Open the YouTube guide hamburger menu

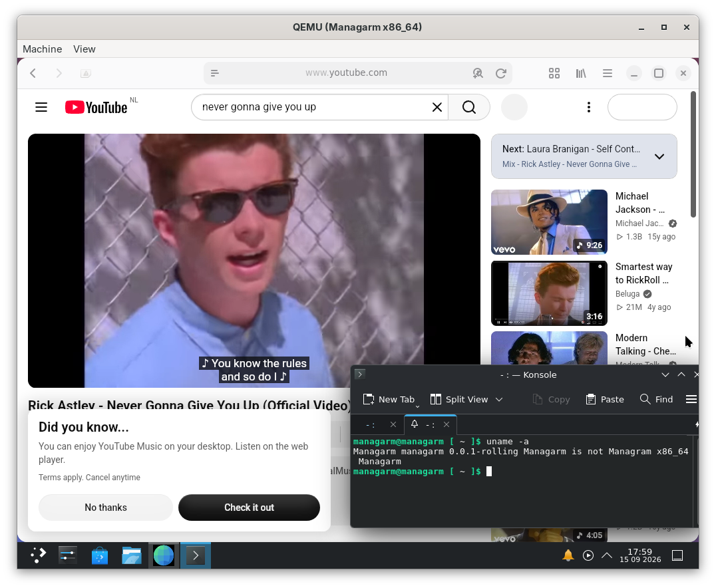(41, 107)
